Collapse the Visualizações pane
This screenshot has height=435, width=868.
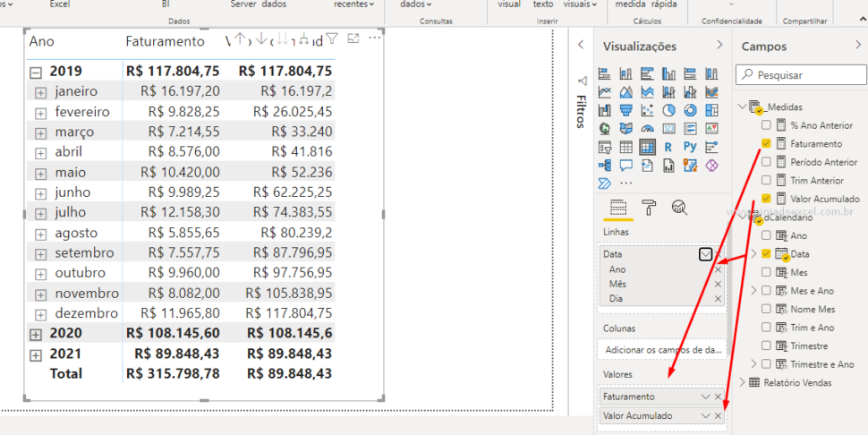pyautogui.click(x=719, y=46)
